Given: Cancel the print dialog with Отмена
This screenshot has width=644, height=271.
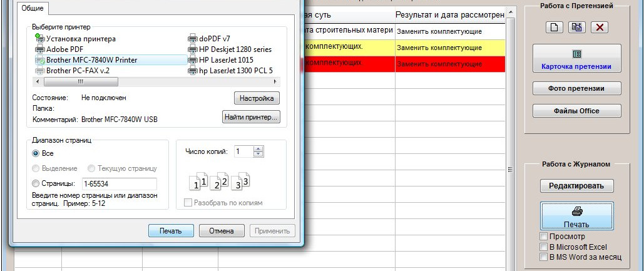Looking at the screenshot, I should coord(222,231).
